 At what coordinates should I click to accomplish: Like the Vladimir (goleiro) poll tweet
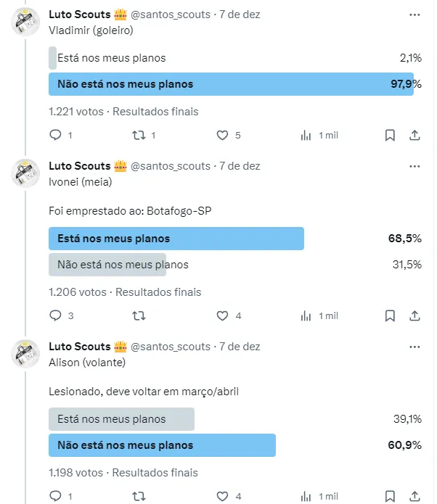223,136
